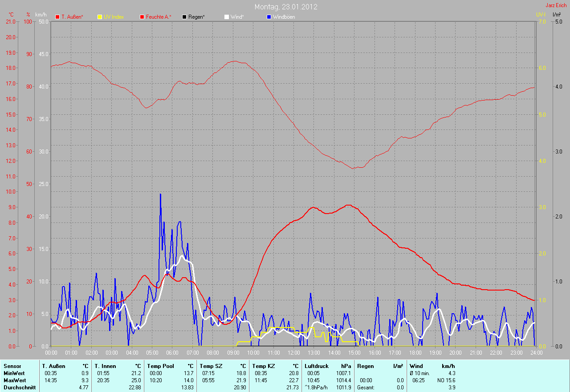Click the 'Temp Pool' column header

coord(161,366)
